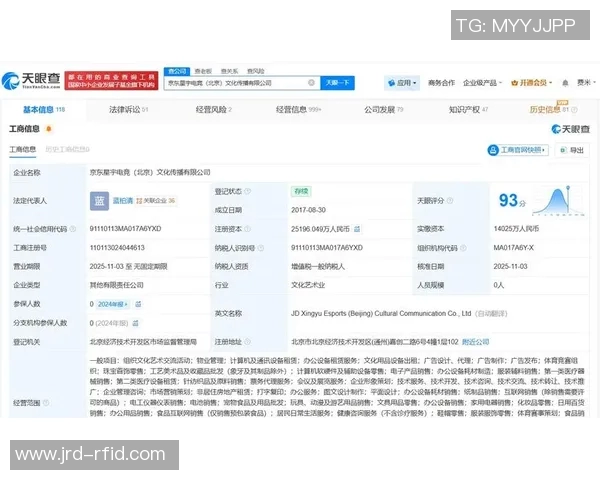The width and height of the screenshot is (600, 480).
Task: Click the 工商官网快照 person icon
Action: 493,150
